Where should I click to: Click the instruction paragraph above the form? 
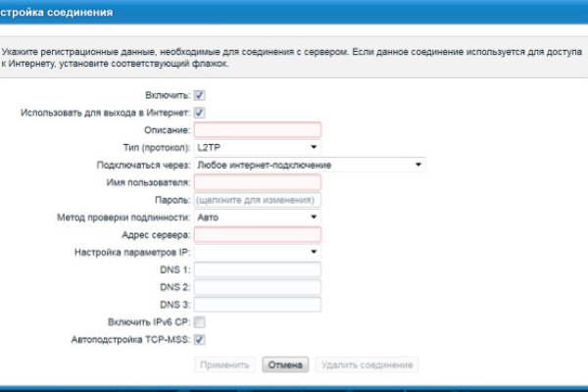pyautogui.click(x=294, y=55)
